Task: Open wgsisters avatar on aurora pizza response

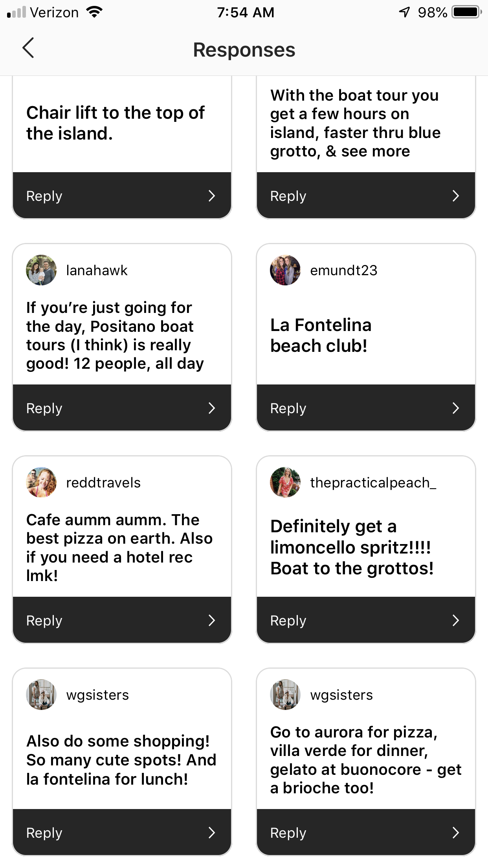Action: (x=285, y=695)
